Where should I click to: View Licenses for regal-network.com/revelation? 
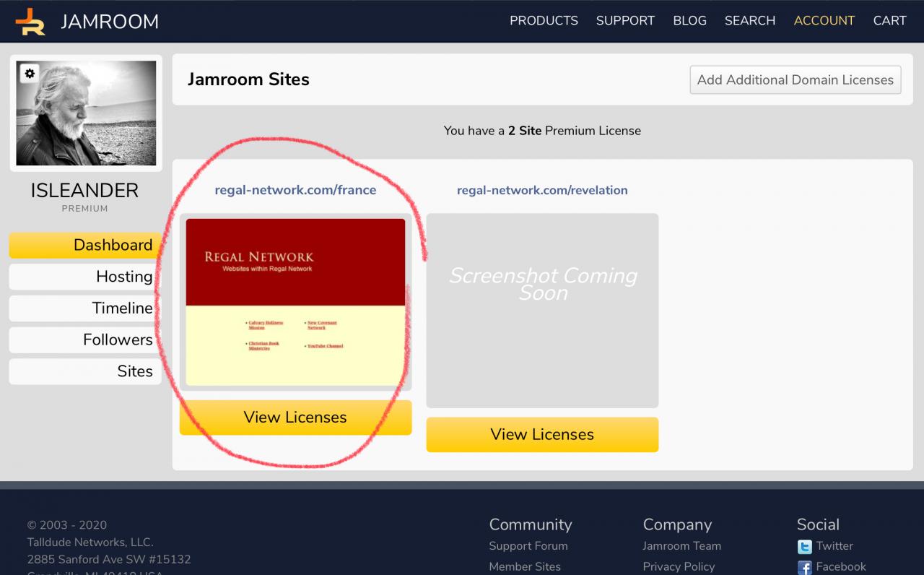(x=542, y=435)
